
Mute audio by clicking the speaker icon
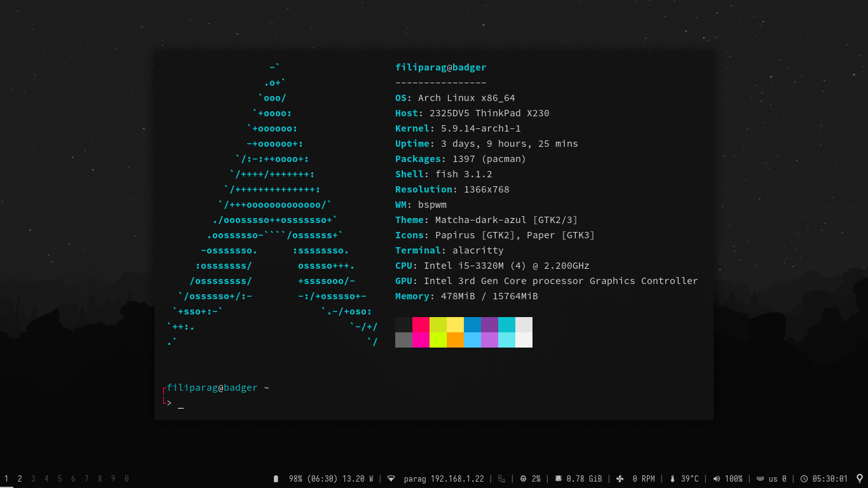[x=717, y=478]
